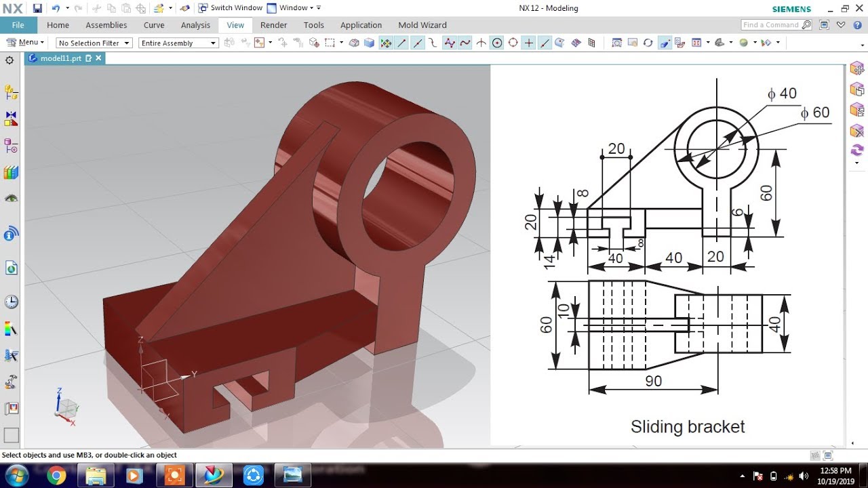Click the purple rotate icon at right edge

[x=857, y=150]
